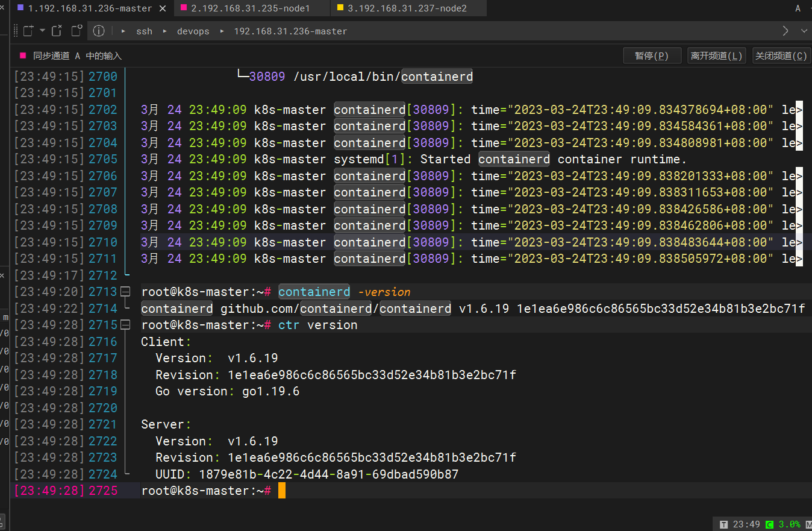
Task: Click the devops breadcrumb segment
Action: click(x=193, y=31)
